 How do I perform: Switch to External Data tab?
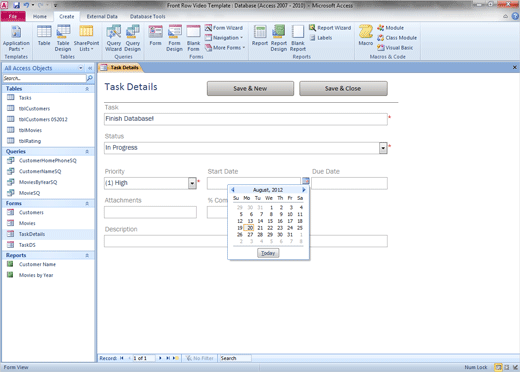pos(102,16)
